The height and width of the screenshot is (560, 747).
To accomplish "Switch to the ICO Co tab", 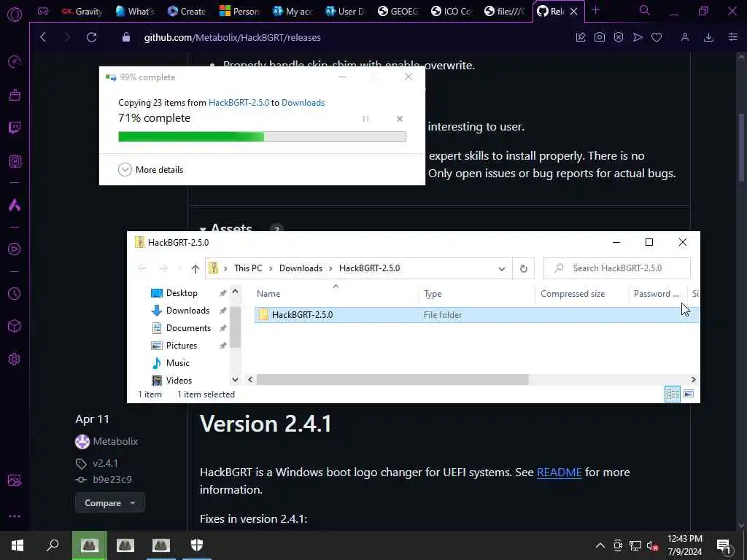I will pyautogui.click(x=452, y=12).
